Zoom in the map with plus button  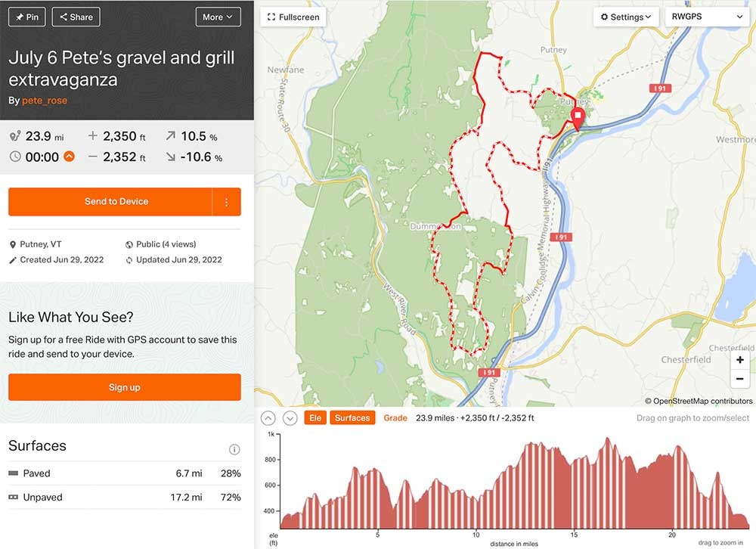740,361
